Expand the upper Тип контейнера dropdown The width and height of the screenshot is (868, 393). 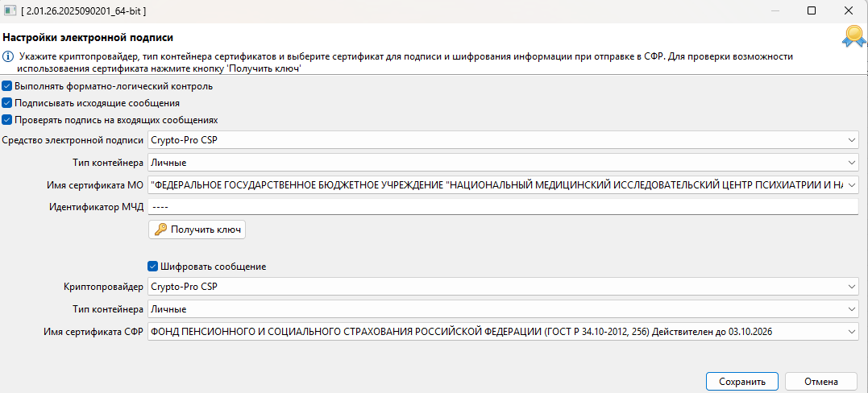pos(853,163)
